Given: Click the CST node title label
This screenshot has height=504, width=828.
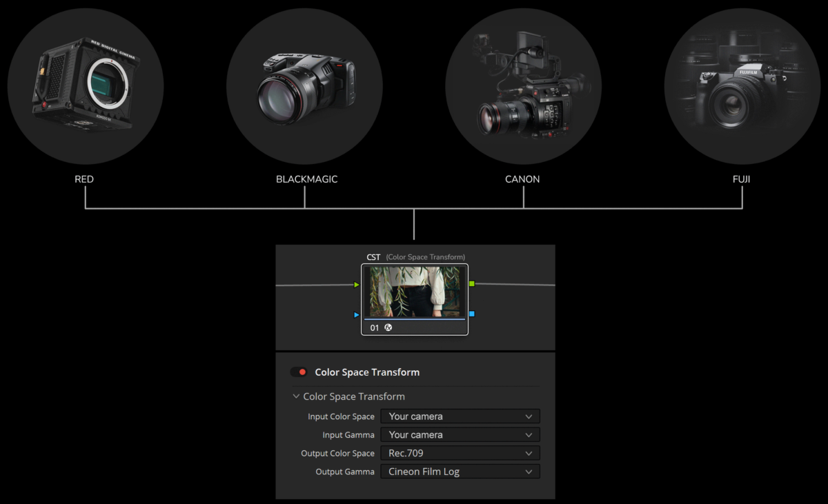Looking at the screenshot, I should (x=373, y=257).
